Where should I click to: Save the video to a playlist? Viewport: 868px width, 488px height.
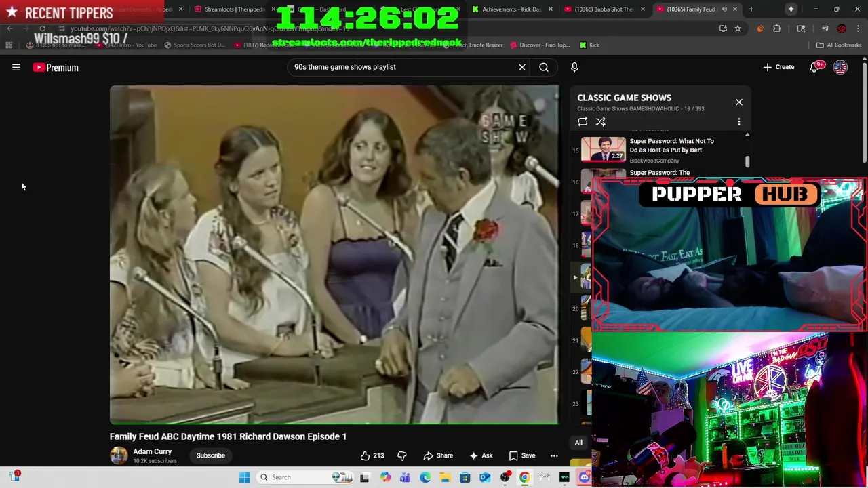point(522,455)
